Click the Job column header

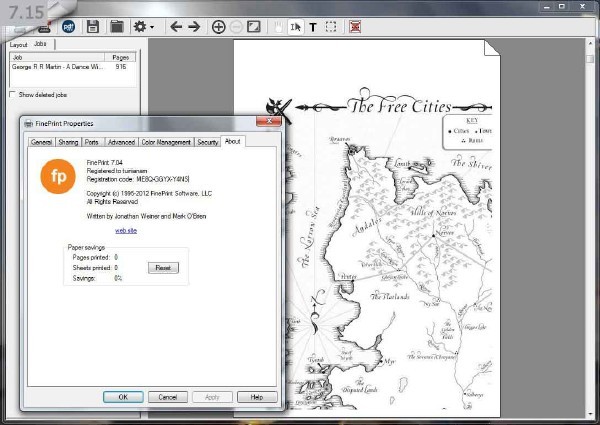coord(57,57)
